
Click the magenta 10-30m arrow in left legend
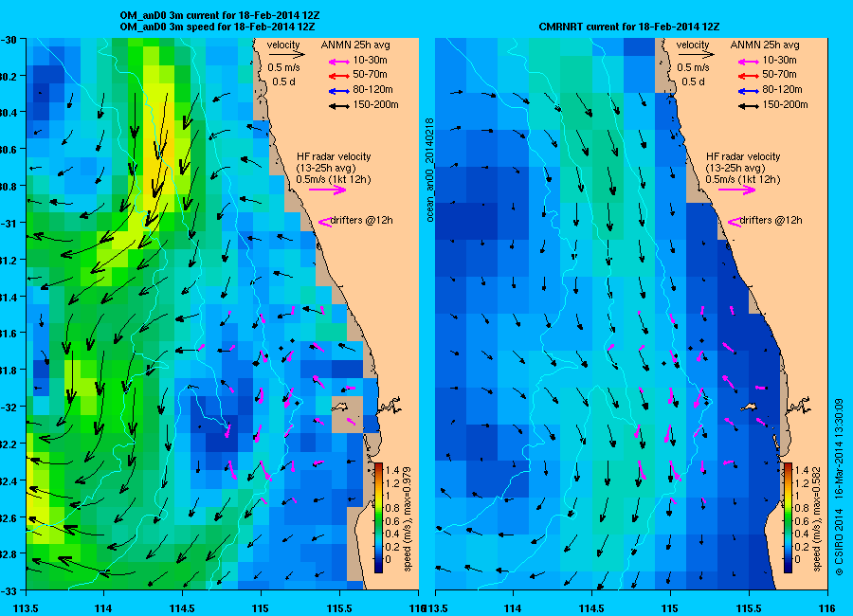(339, 62)
